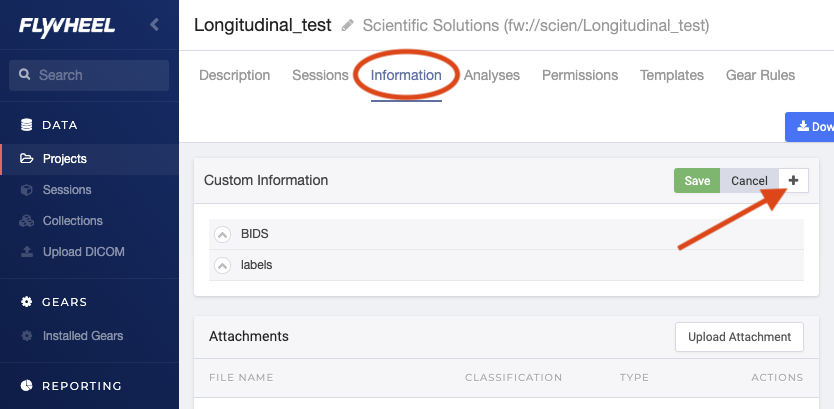The height and width of the screenshot is (409, 834).
Task: Collapse the BIDS entry chevron
Action: click(x=222, y=234)
